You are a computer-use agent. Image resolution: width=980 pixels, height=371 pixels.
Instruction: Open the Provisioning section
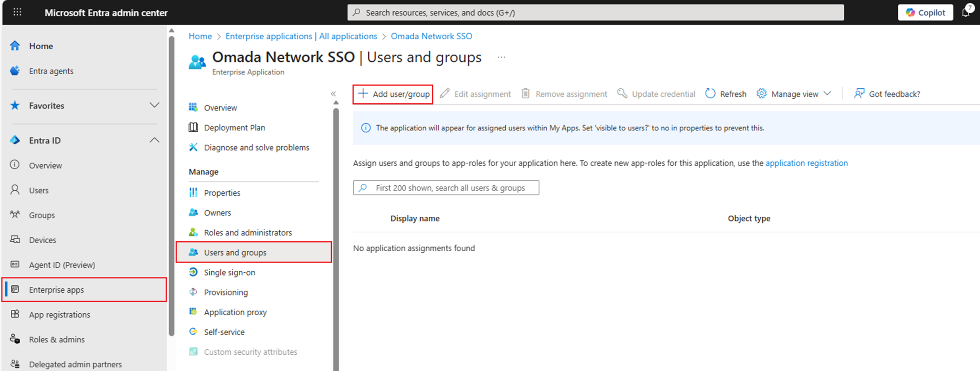tap(226, 292)
